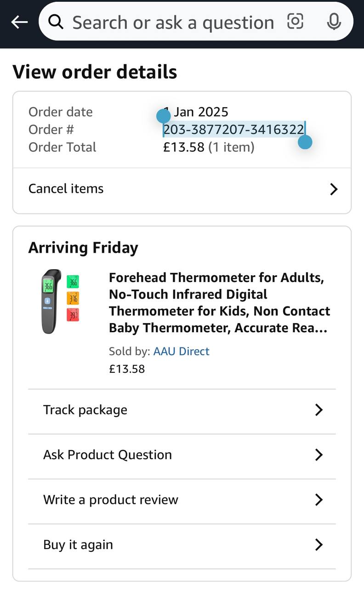Image resolution: width=364 pixels, height=589 pixels.
Task: Tap the Track package chevron
Action: pos(319,410)
